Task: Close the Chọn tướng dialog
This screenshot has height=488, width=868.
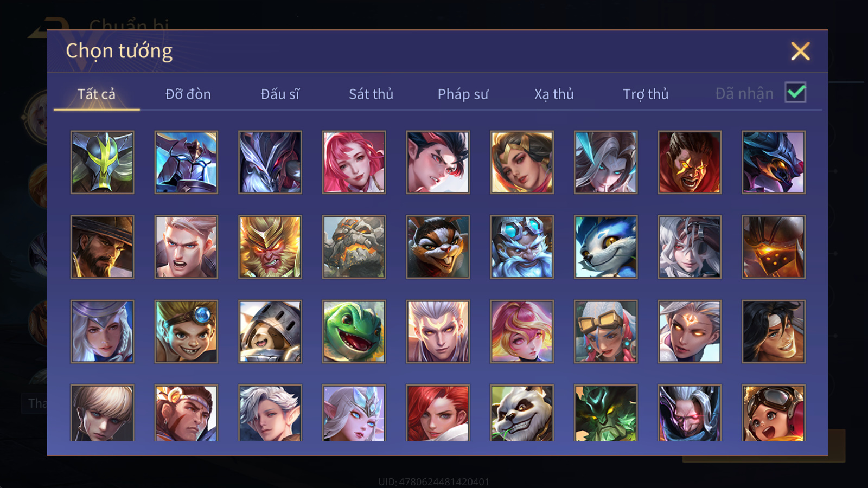Action: coord(800,51)
